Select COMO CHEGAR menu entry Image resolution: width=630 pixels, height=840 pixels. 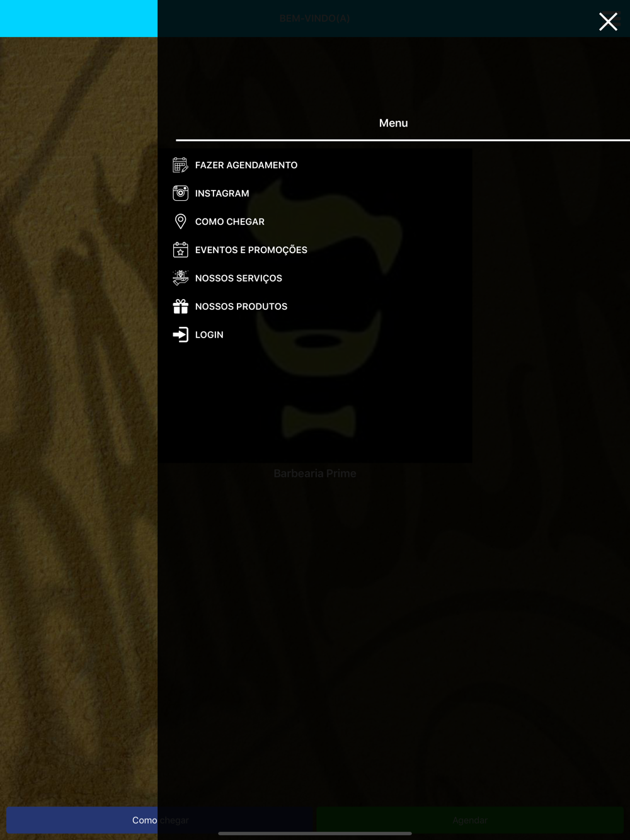[x=230, y=222]
